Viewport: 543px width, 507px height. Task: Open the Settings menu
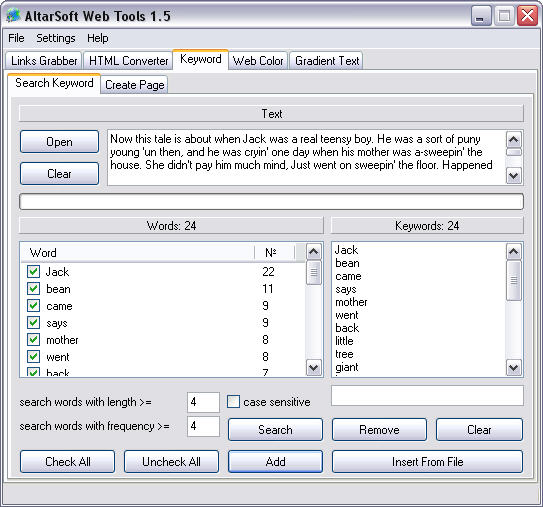pos(56,38)
